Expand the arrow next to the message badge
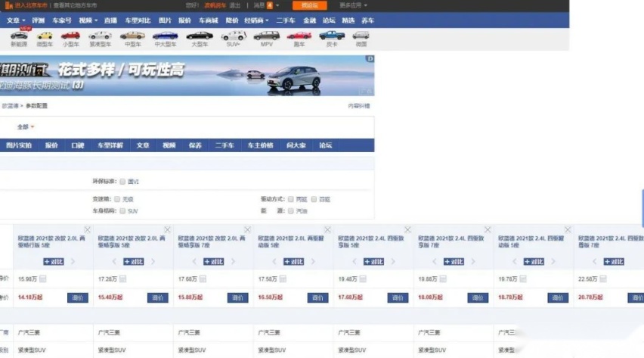This screenshot has height=358, width=644. click(x=277, y=5)
